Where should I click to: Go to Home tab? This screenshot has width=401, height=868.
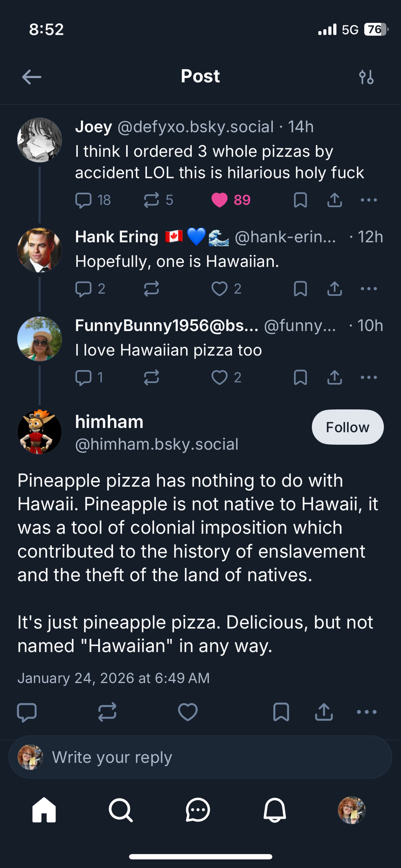coord(44,810)
